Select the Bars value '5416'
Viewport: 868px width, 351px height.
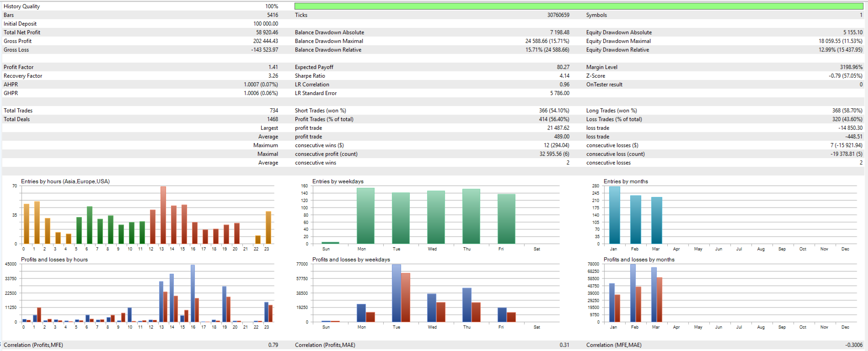coord(273,15)
